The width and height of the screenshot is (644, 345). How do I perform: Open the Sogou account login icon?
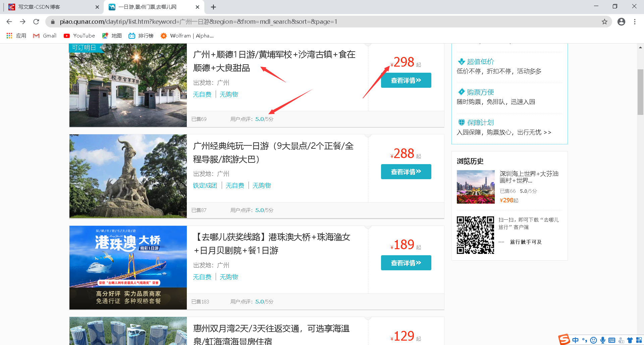[621, 340]
